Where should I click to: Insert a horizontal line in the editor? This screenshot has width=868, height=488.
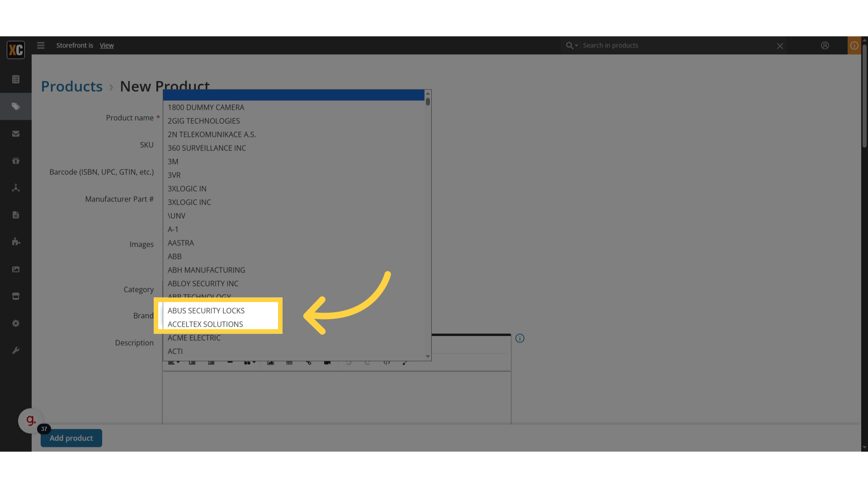(x=230, y=362)
